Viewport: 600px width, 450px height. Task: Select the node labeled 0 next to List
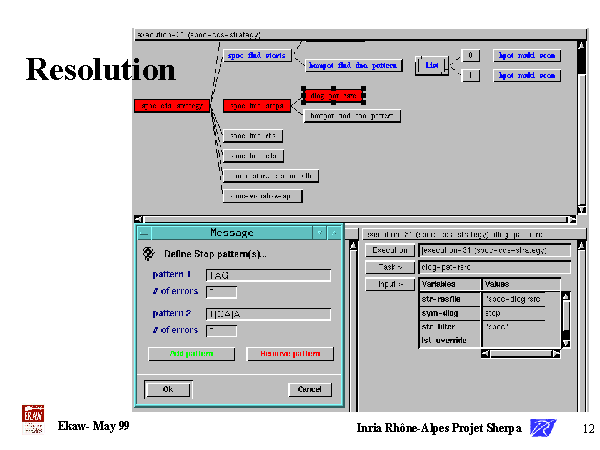[x=472, y=55]
